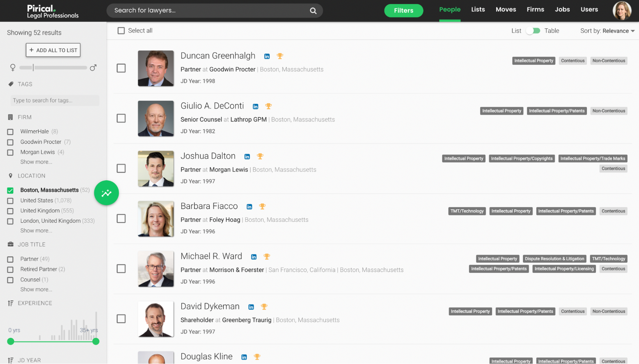This screenshot has width=639, height=364.
Task: Click the green analytics floating button
Action: point(106,193)
